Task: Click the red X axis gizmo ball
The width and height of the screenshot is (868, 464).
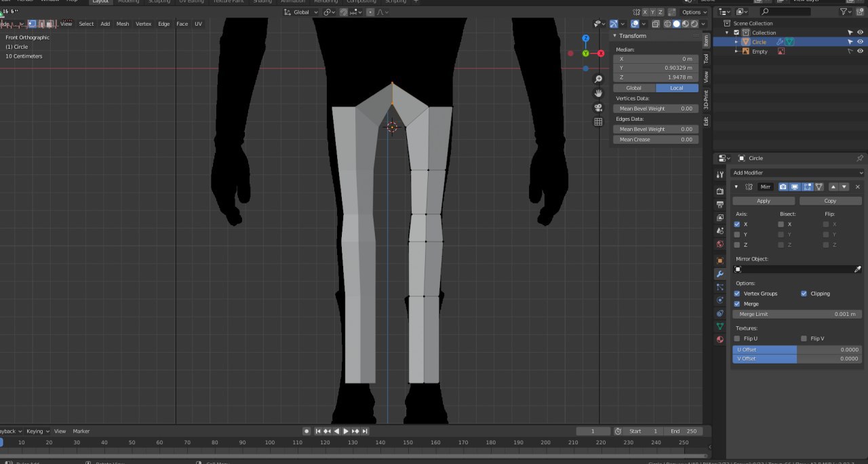Action: tap(601, 53)
